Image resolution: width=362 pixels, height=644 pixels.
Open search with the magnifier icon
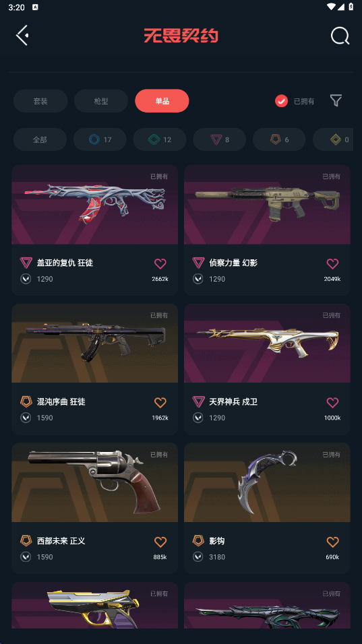[340, 36]
